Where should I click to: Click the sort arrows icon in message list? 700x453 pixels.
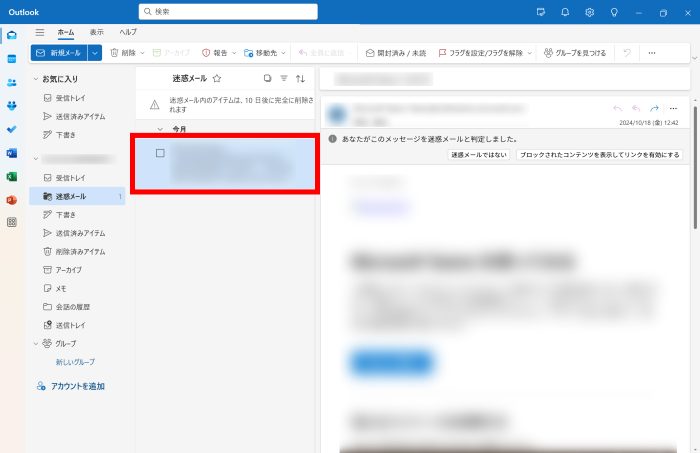(300, 78)
